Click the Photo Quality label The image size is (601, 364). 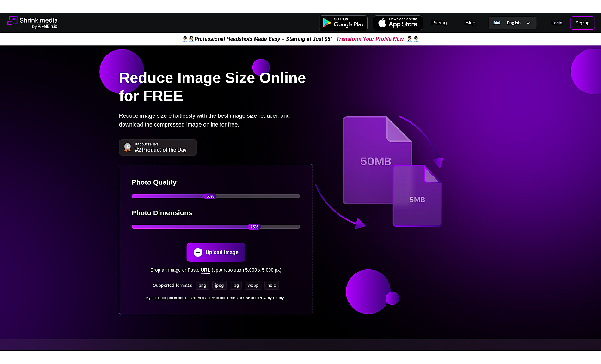154,182
